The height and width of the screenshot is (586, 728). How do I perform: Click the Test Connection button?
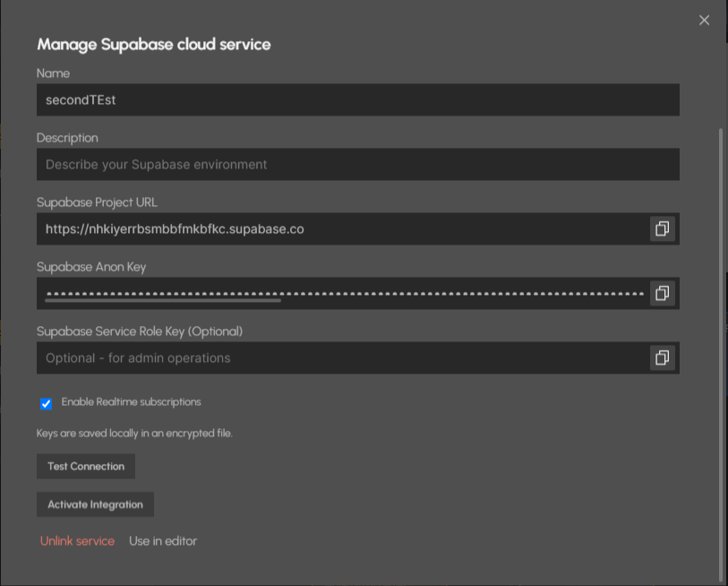(86, 466)
